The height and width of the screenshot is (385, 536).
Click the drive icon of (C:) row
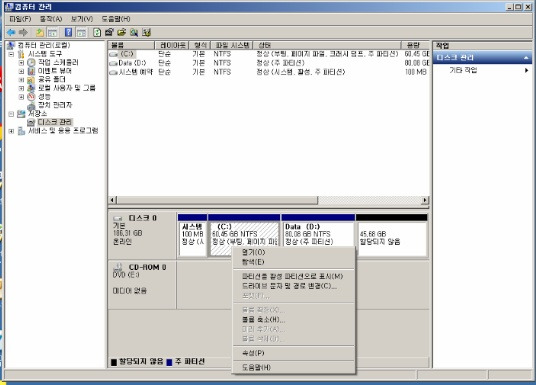pyautogui.click(x=113, y=54)
